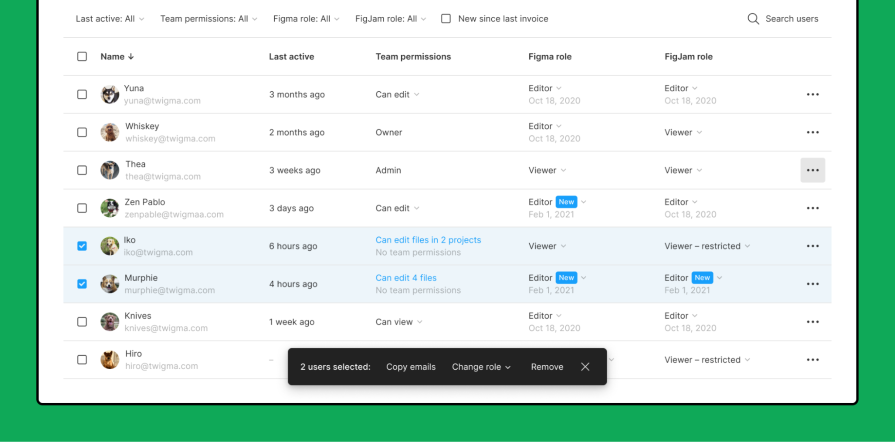
Task: Expand the Last active filter dropdown
Action: pos(110,19)
